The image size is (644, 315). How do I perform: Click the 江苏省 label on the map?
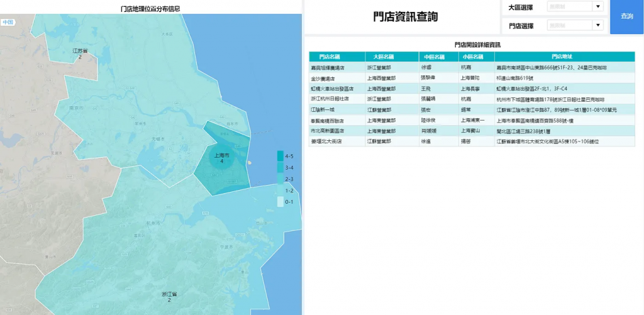coord(80,51)
